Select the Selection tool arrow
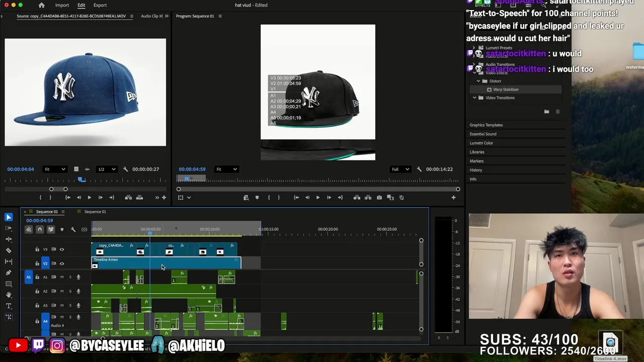 (x=9, y=217)
